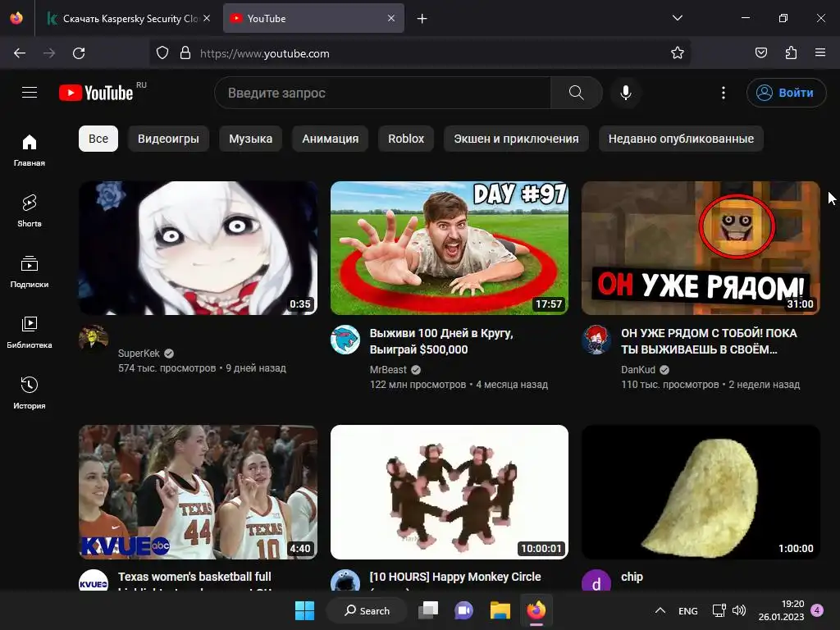The width and height of the screenshot is (840, 630).
Task: Select the Анимация filter chip
Action: [x=330, y=139]
